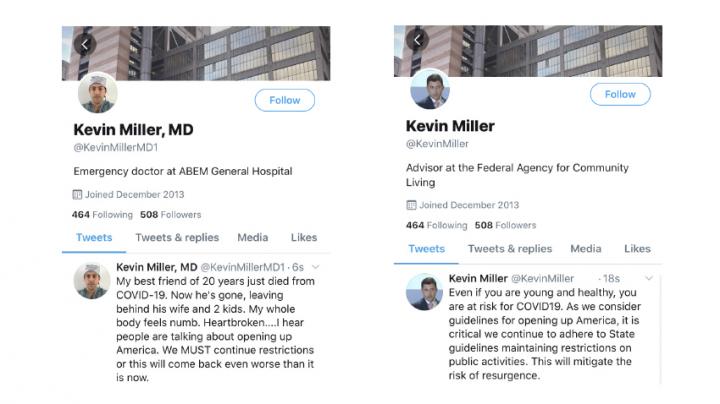The width and height of the screenshot is (720, 404).
Task: Switch to Media tab on MD profile
Action: (x=252, y=238)
